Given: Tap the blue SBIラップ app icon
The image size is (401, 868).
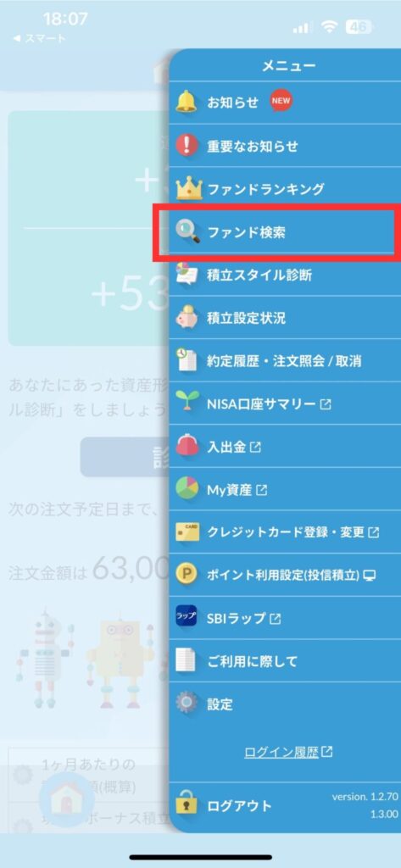Looking at the screenshot, I should pyautogui.click(x=187, y=617).
